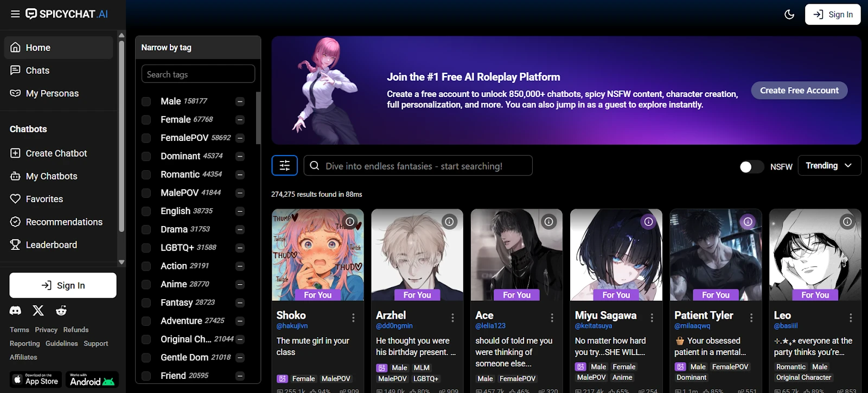
Task: Click the SpicyChat.AI logo
Action: coord(67,14)
